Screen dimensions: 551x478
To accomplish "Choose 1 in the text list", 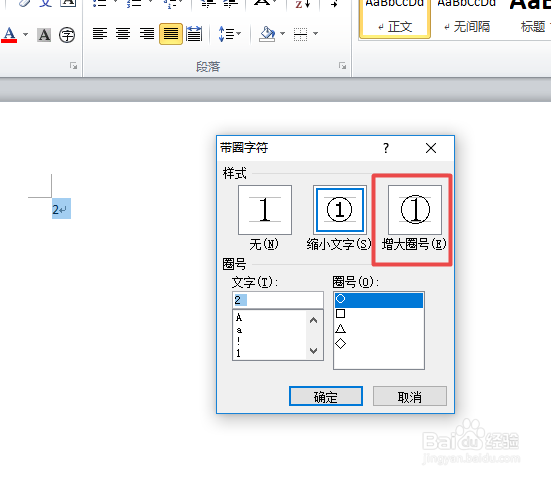I will point(239,353).
